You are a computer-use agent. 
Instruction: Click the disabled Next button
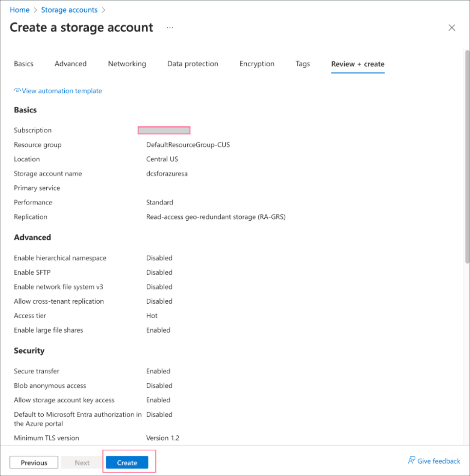pos(82,463)
